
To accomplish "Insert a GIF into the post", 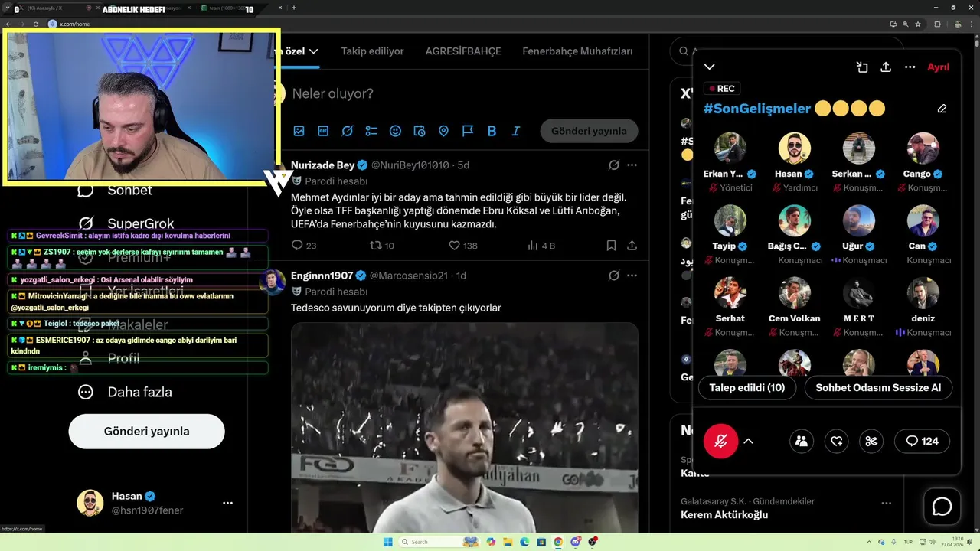I will tap(323, 131).
